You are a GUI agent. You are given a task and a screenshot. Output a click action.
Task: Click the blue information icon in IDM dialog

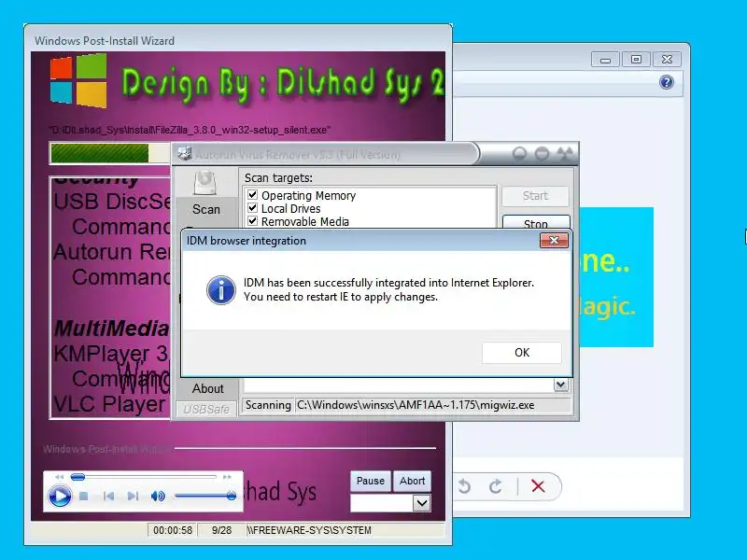click(x=221, y=290)
